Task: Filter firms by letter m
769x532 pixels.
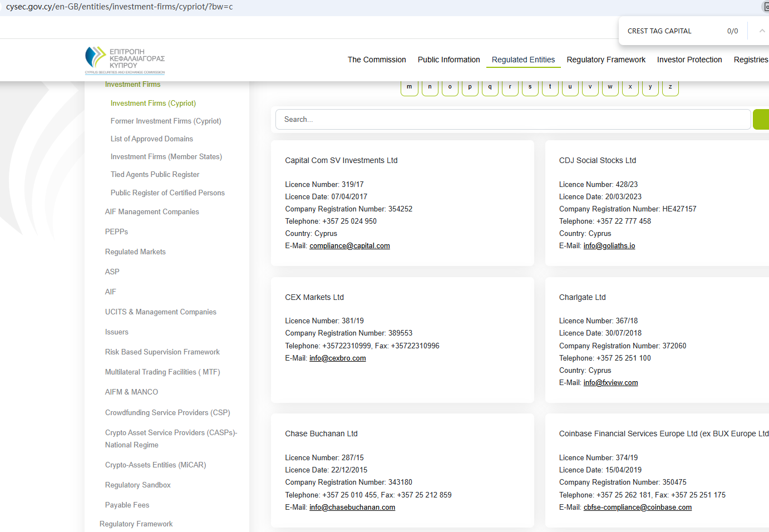Action: 410,87
